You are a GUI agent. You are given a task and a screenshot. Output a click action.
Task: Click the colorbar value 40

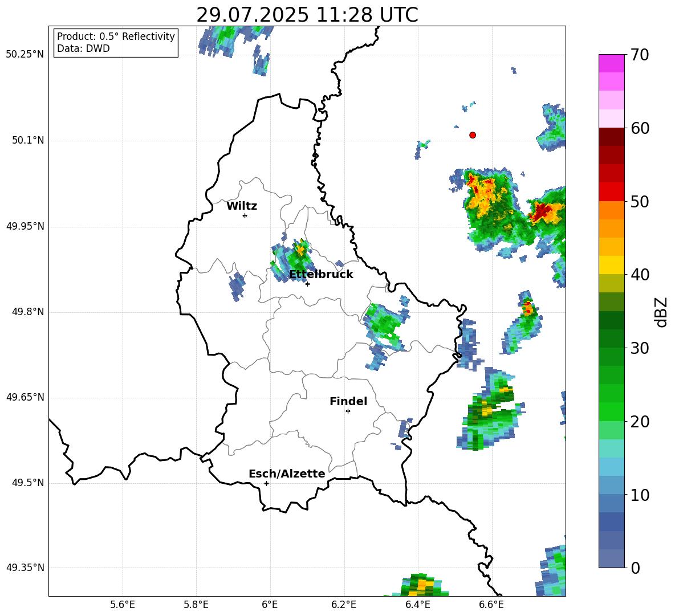[639, 275]
